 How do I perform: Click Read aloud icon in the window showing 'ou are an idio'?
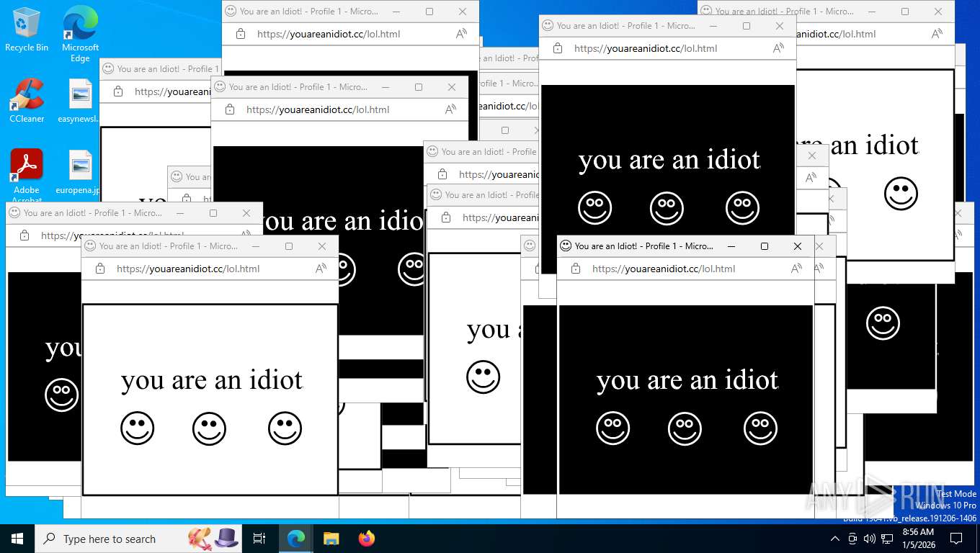450,109
